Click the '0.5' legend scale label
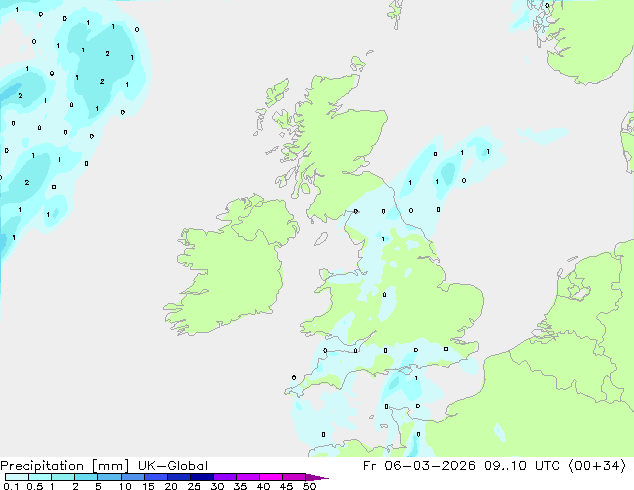The width and height of the screenshot is (634, 490). click(x=35, y=486)
